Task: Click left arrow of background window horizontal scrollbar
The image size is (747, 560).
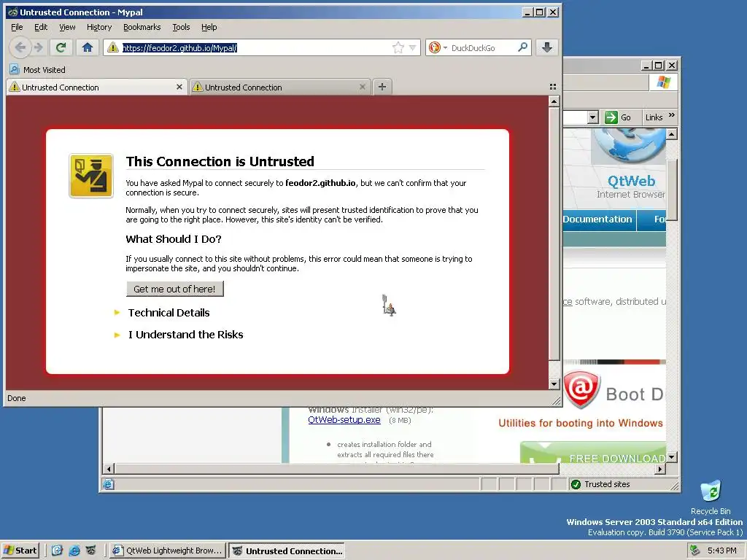Action: (x=109, y=469)
